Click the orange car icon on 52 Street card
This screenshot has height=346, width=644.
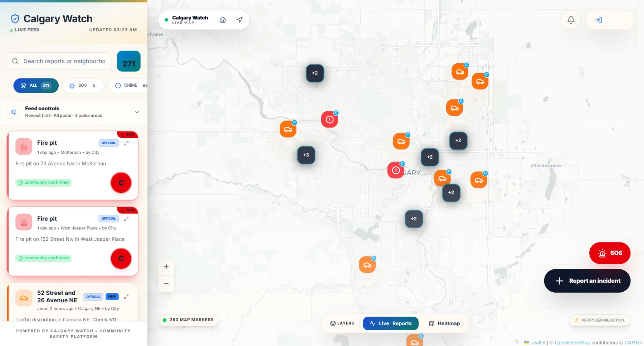click(24, 298)
